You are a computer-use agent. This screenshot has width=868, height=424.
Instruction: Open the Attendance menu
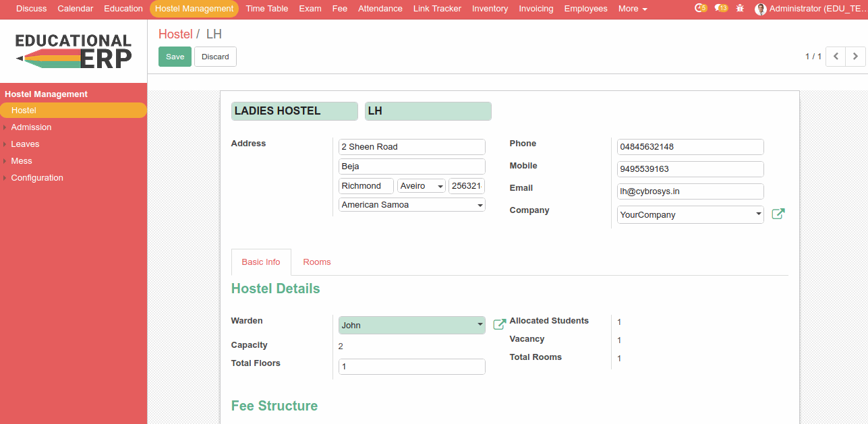pyautogui.click(x=380, y=9)
